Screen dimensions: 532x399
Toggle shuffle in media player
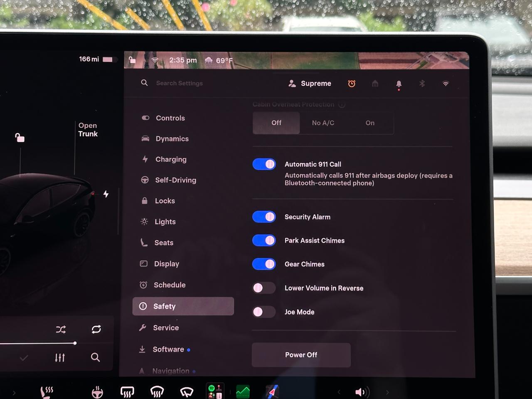tap(61, 330)
